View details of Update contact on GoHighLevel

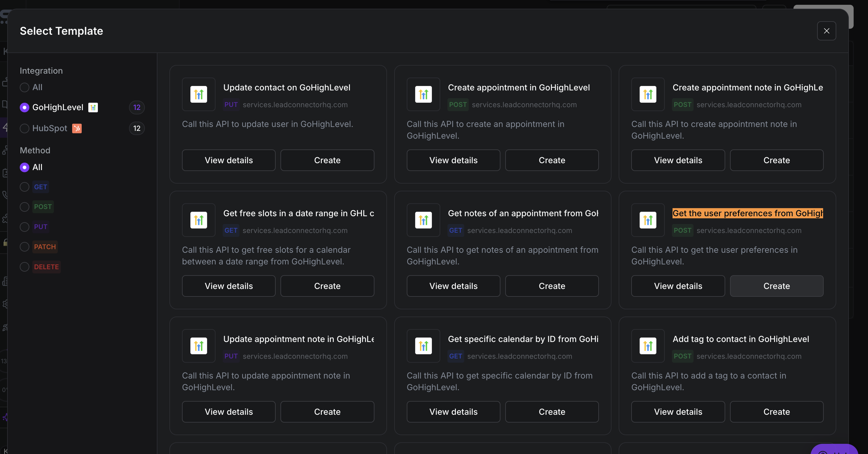[x=229, y=161]
